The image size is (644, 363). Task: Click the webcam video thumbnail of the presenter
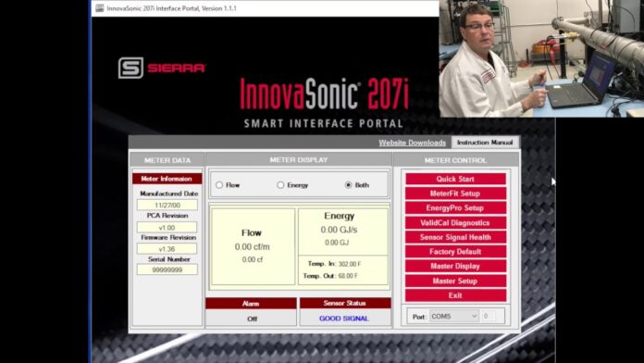(x=541, y=58)
